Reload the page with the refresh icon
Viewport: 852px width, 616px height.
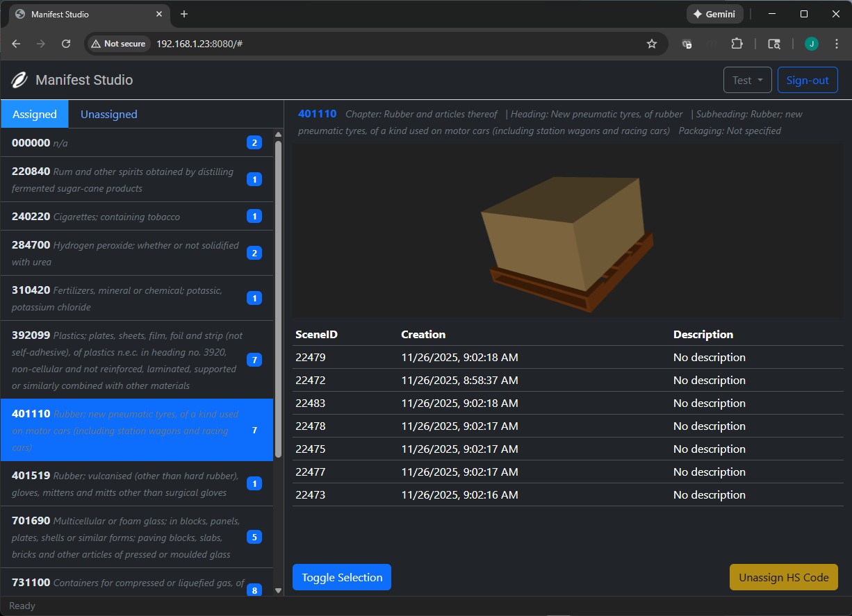66,44
